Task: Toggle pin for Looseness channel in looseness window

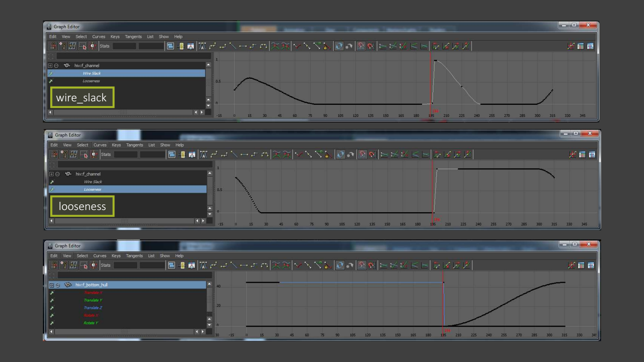Action: click(52, 189)
